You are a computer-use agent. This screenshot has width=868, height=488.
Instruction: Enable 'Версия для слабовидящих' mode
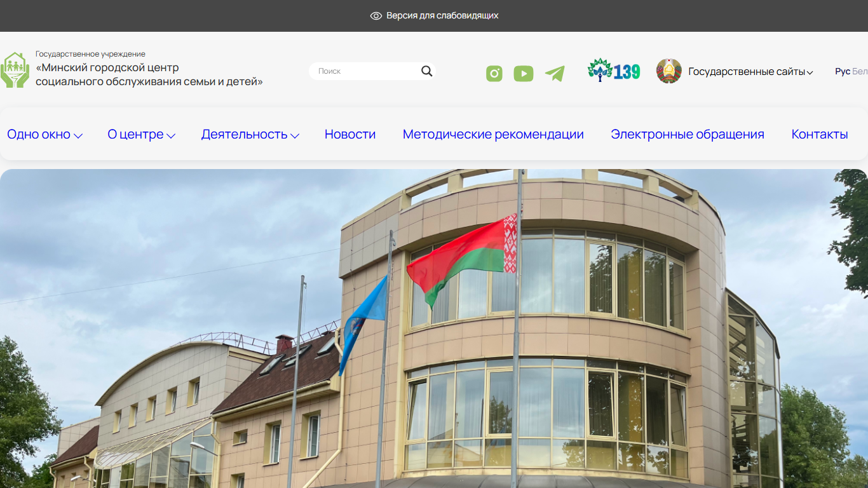(x=442, y=16)
